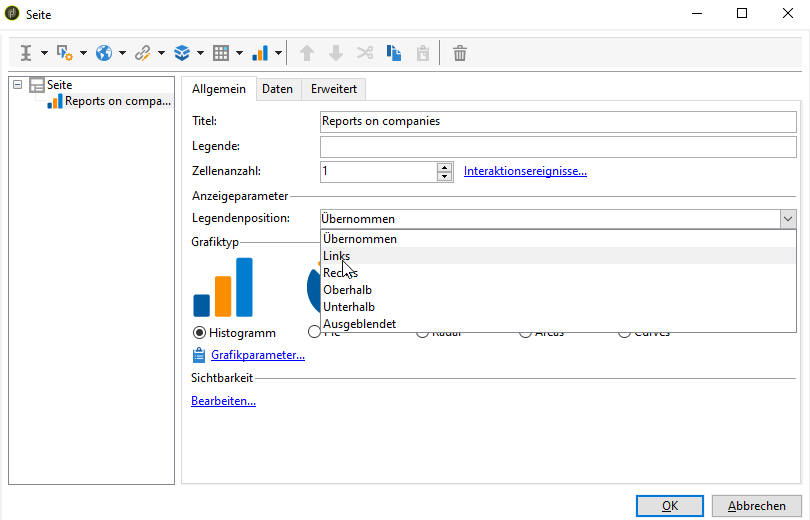The width and height of the screenshot is (810, 520).
Task: Click the table grid toolbar icon
Action: coord(221,53)
